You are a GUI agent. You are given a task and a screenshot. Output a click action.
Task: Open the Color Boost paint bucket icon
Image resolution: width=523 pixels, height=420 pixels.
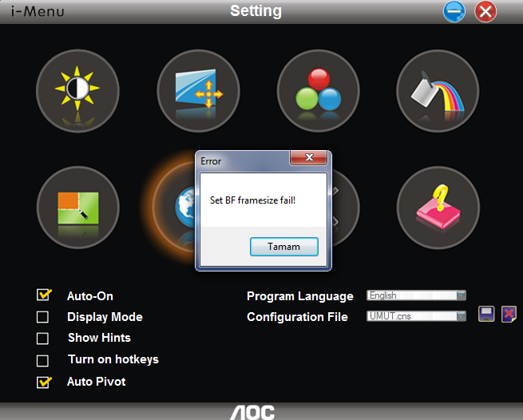[438, 91]
